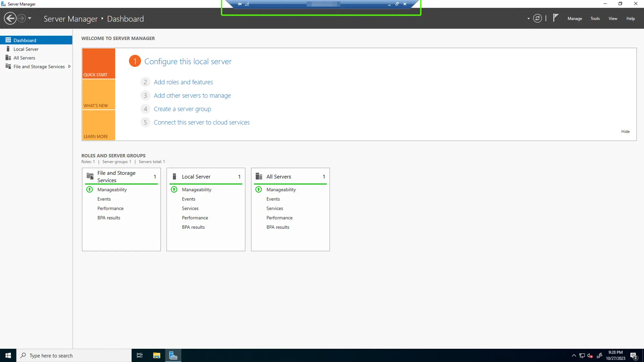Click the network status icon in system tray
The height and width of the screenshot is (362, 644).
[x=582, y=355]
